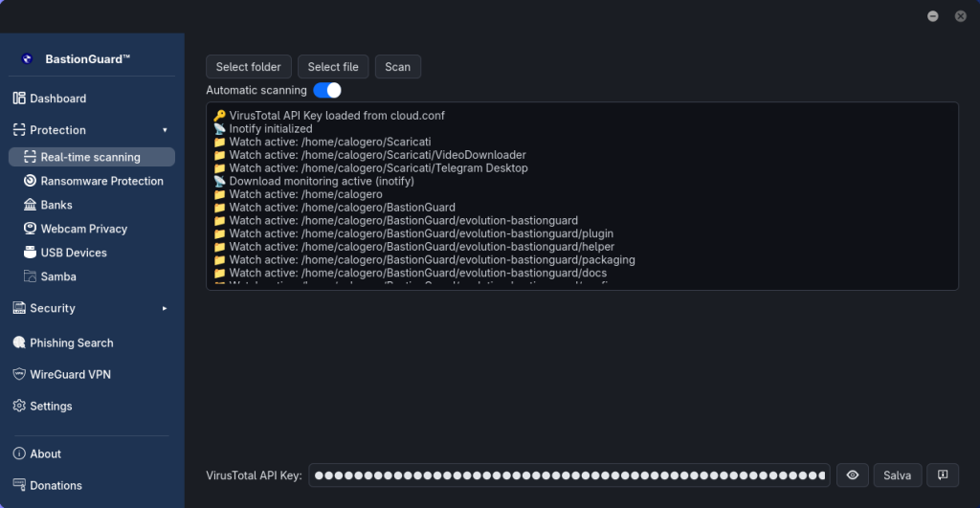Click the BastionGuard logo icon
Image resolution: width=980 pixels, height=508 pixels.
(x=27, y=58)
